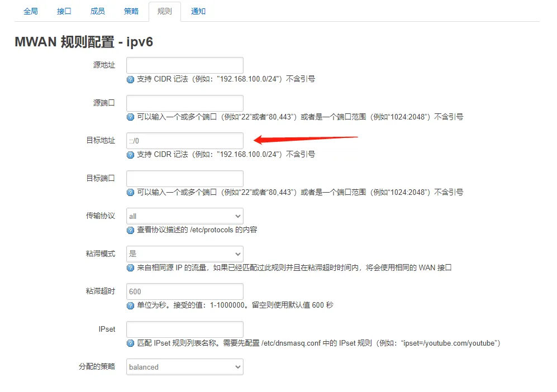
Task: Expand the 粘滞模式 dropdown showing 是
Action: click(x=185, y=254)
